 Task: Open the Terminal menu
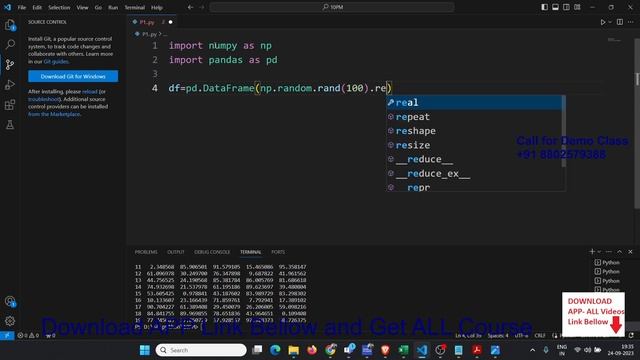pos(135,7)
